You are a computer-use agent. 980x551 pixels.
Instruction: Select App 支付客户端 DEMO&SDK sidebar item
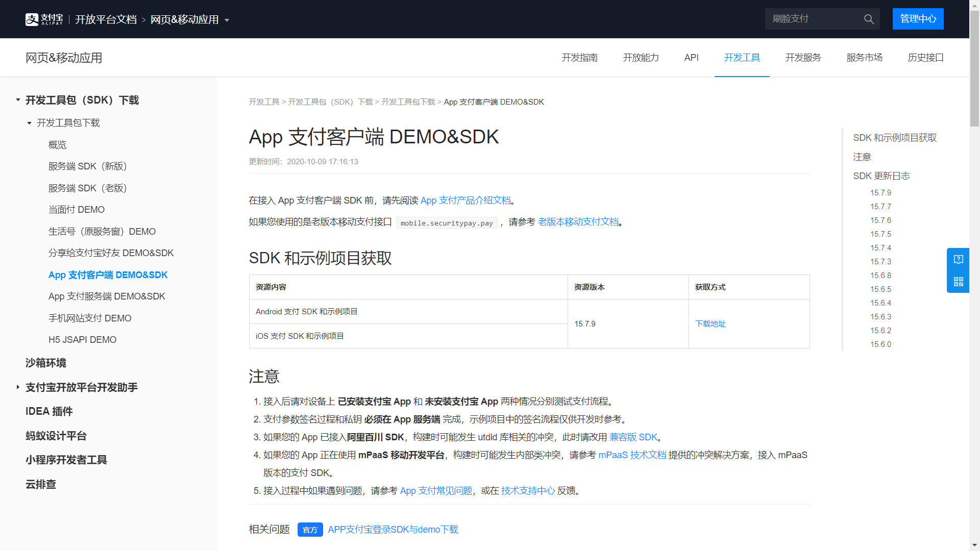click(x=108, y=275)
